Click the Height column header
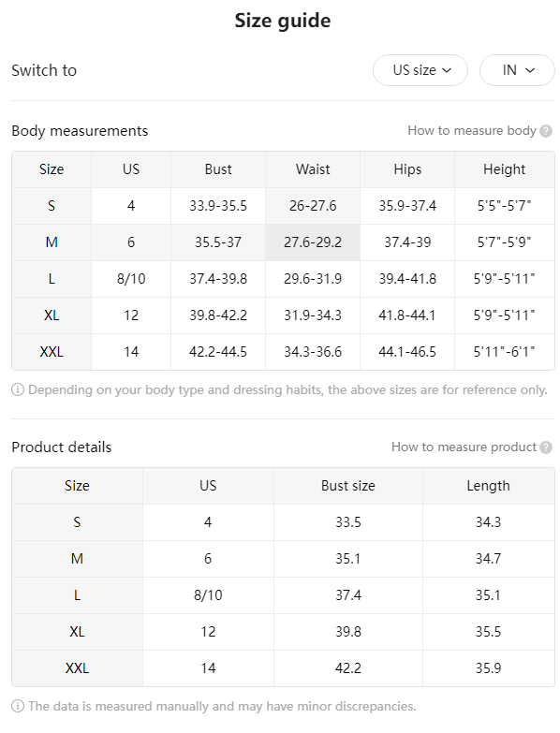Viewport: 560px width, 733px height. (505, 169)
